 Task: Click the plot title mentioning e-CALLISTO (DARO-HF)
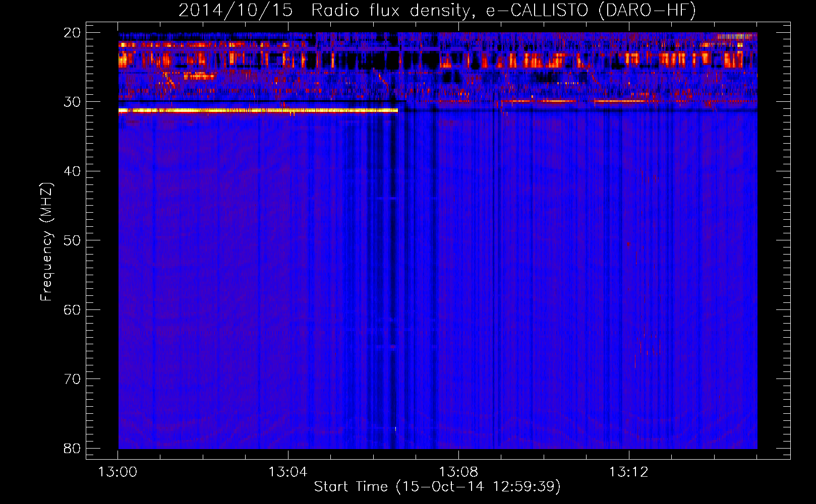click(437, 11)
